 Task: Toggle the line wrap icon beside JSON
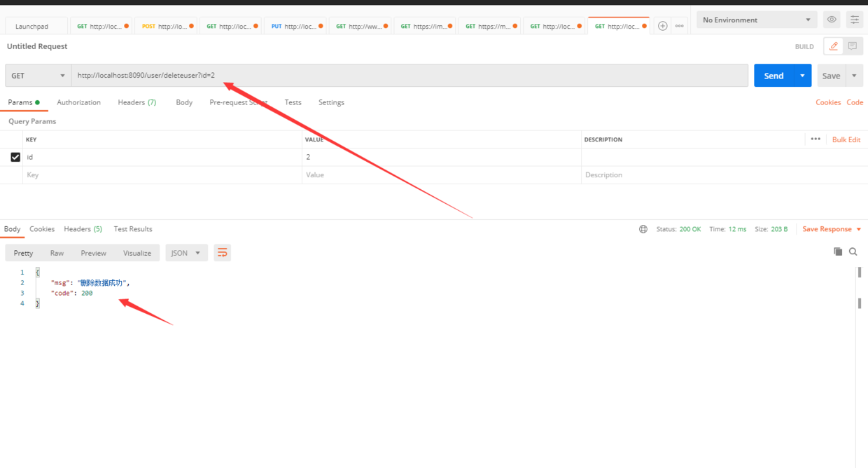(x=222, y=253)
